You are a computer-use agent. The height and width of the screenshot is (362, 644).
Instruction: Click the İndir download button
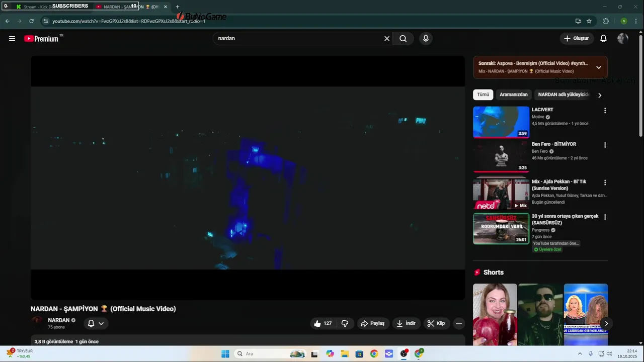[x=406, y=323]
